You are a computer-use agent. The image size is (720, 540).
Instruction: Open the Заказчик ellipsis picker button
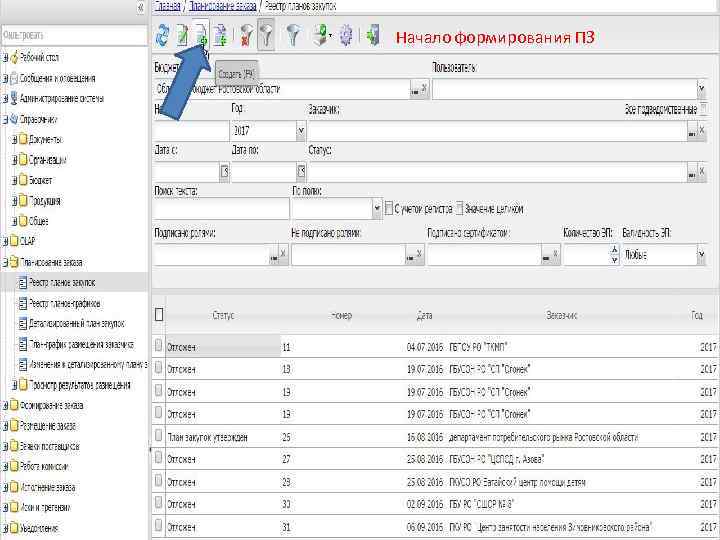pos(692,132)
